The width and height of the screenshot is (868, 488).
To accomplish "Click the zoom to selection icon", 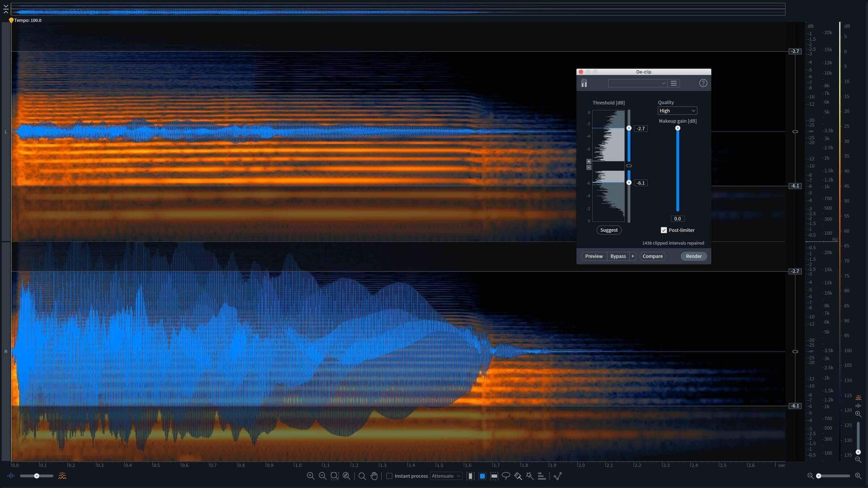I will 335,476.
